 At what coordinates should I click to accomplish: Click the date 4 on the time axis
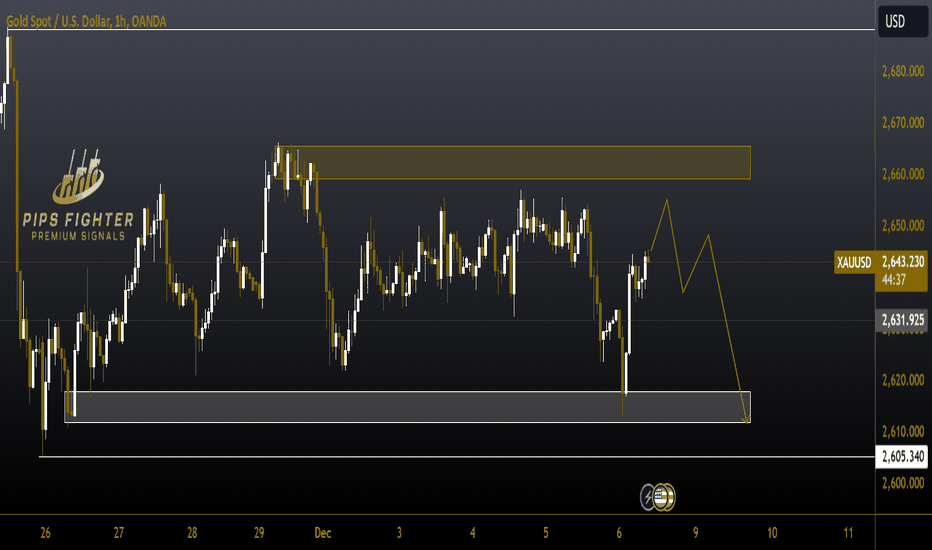click(473, 533)
